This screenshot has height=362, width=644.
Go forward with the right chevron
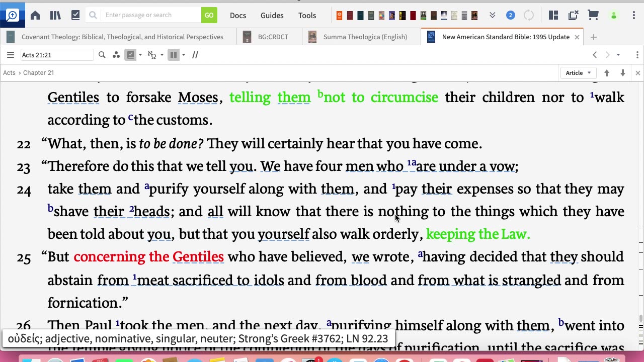[607, 55]
